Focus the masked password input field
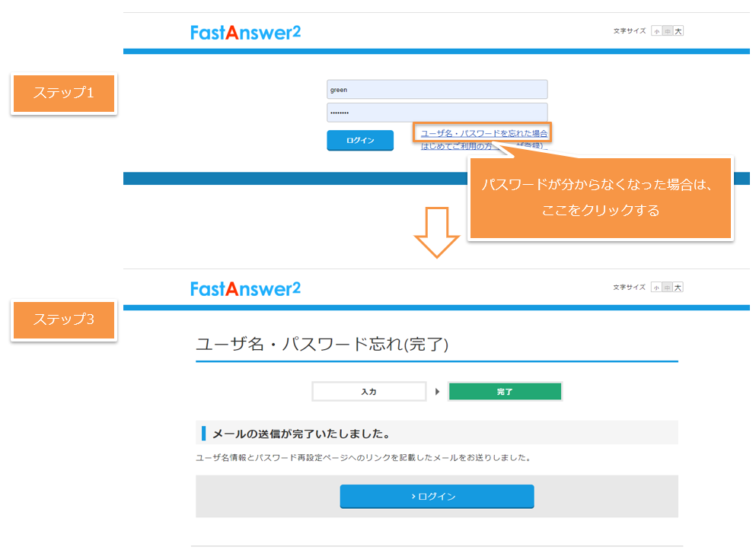756x553 pixels. 437,113
